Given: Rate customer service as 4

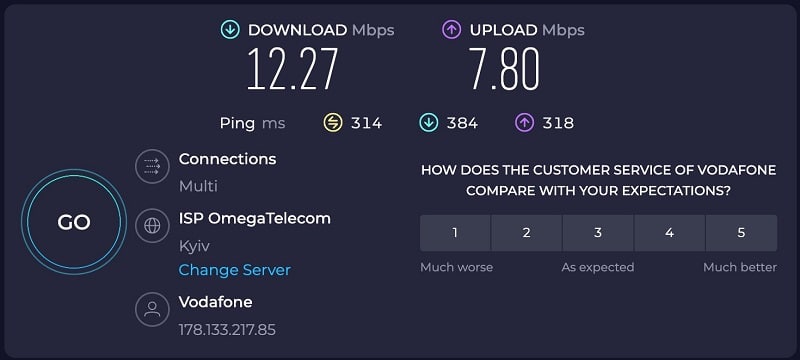Looking at the screenshot, I should pos(669,233).
